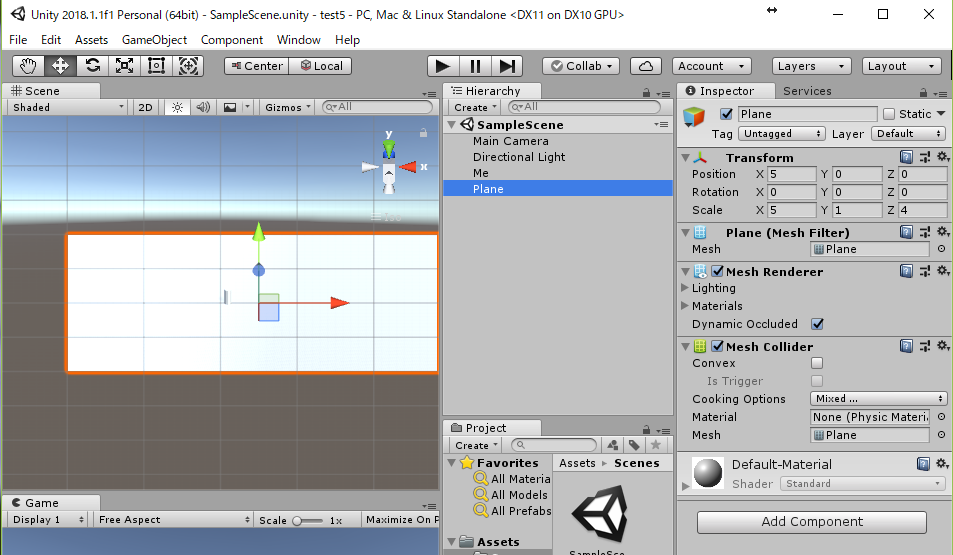Image resolution: width=953 pixels, height=555 pixels.
Task: Open the Free Aspect dropdown
Action: pyautogui.click(x=173, y=520)
